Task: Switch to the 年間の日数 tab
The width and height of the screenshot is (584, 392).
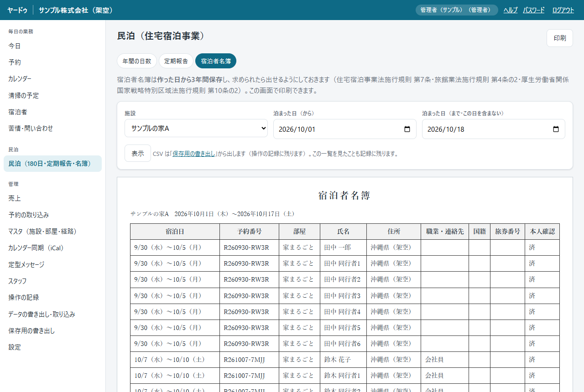Action: pos(137,61)
